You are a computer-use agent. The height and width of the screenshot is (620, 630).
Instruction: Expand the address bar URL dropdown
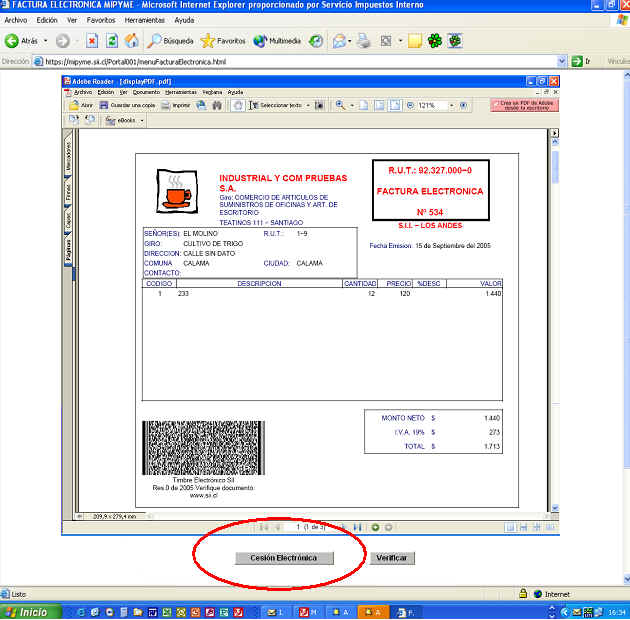click(562, 61)
